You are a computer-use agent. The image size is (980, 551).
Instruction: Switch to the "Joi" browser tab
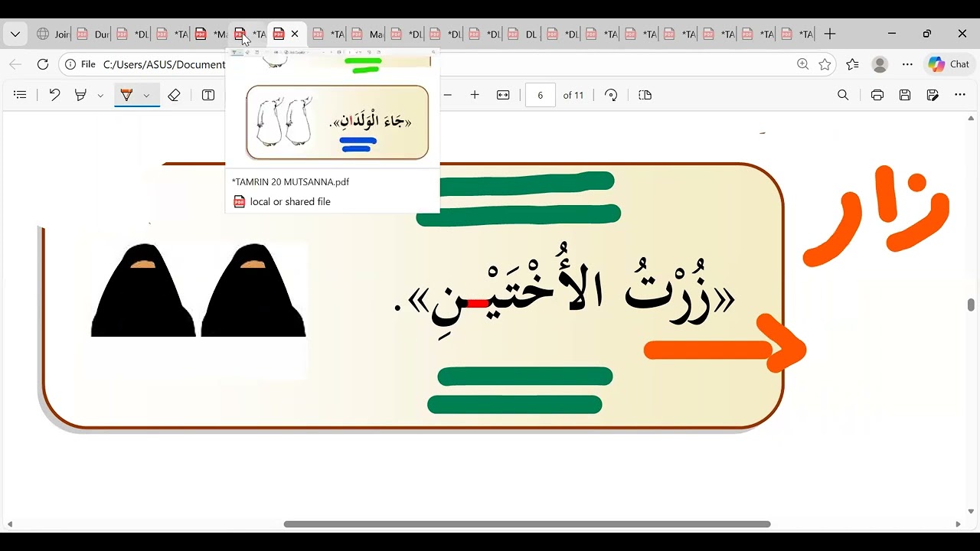point(52,34)
